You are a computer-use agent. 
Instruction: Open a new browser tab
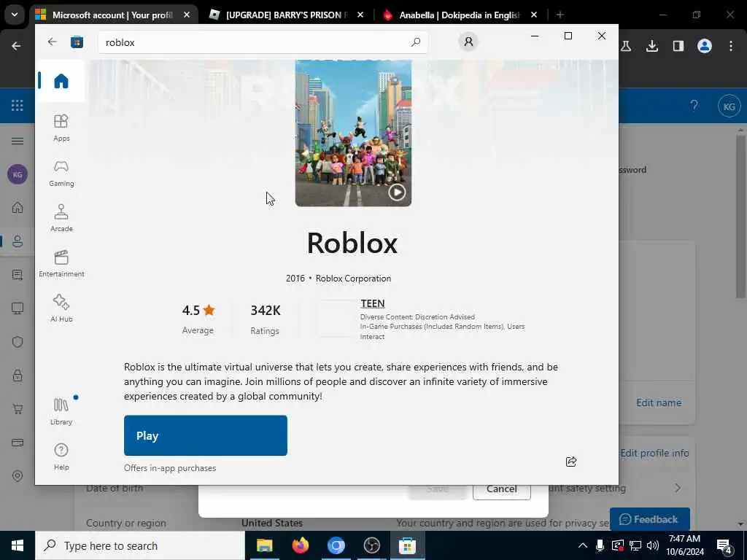pos(560,15)
